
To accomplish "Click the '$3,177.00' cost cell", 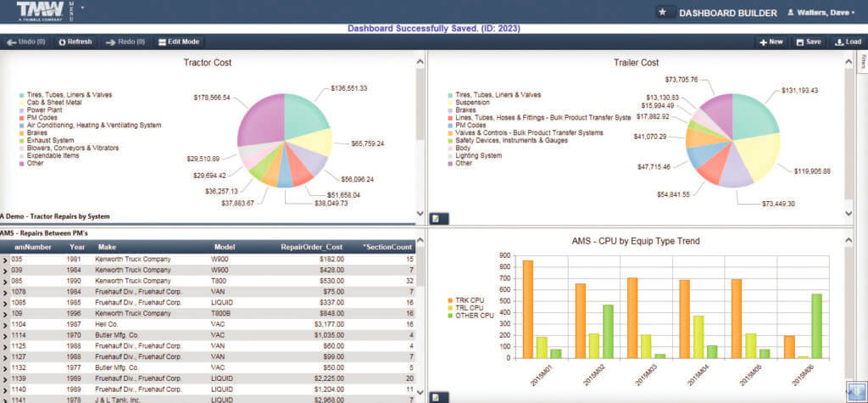I will coord(328,324).
